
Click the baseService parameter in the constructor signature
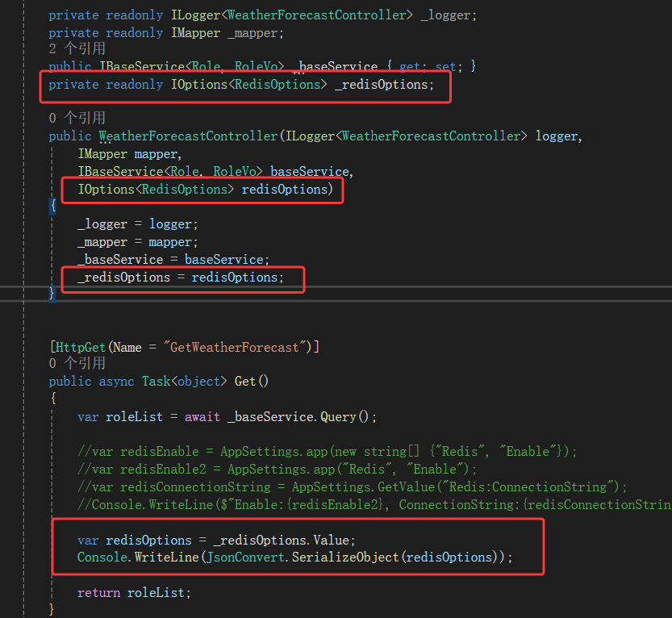point(310,172)
